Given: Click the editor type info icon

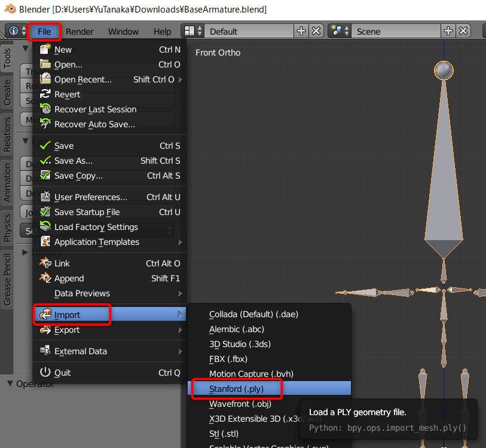Looking at the screenshot, I should click(14, 31).
